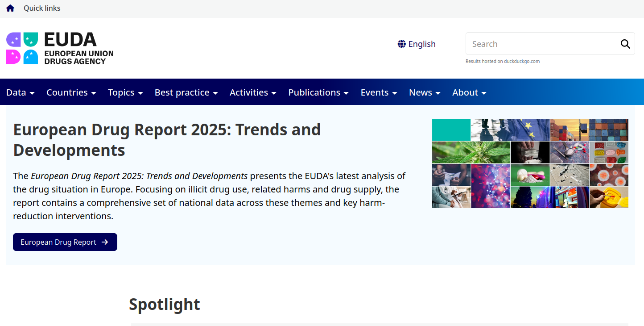Expand the About dropdown menu
This screenshot has height=326, width=644.
point(469,92)
